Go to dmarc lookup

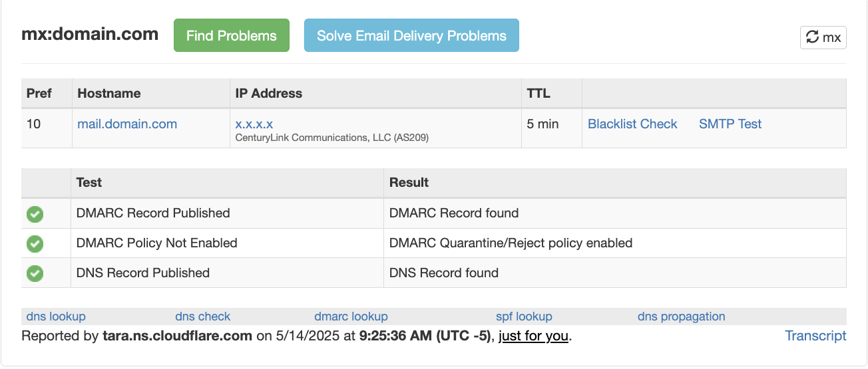[x=351, y=316]
